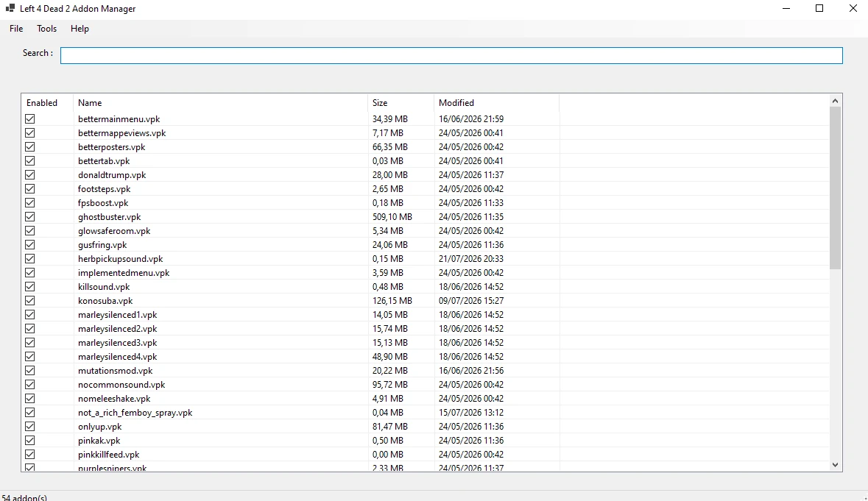Uncheck the glowsaferoom.vpk checkbox

[30, 230]
